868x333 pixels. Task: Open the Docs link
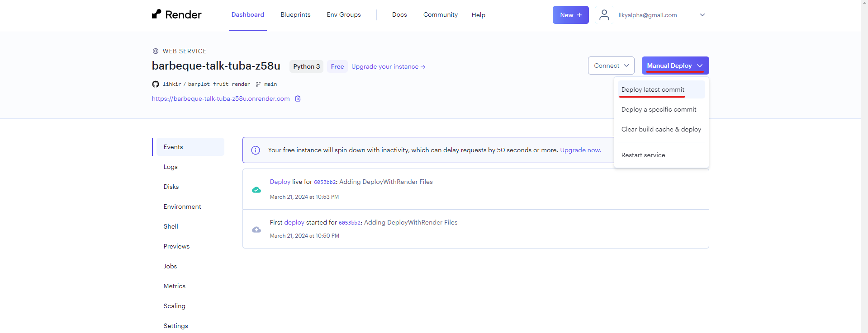pos(399,14)
